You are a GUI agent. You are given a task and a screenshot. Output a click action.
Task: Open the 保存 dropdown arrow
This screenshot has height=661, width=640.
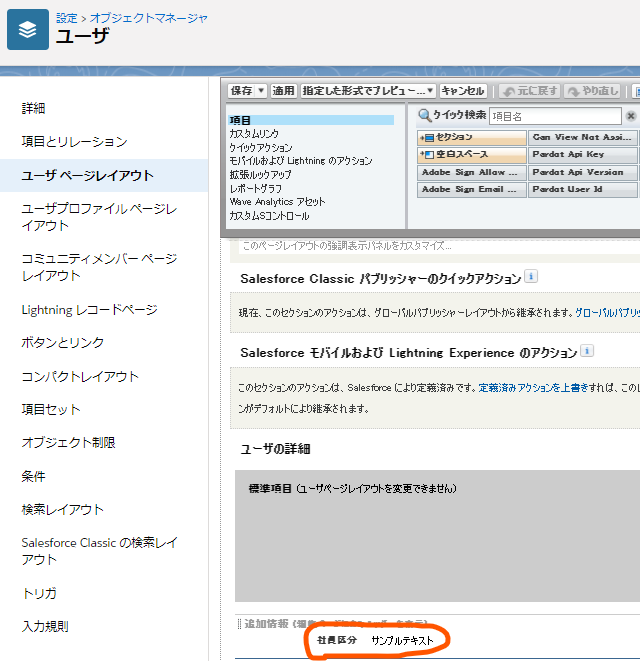(x=262, y=91)
